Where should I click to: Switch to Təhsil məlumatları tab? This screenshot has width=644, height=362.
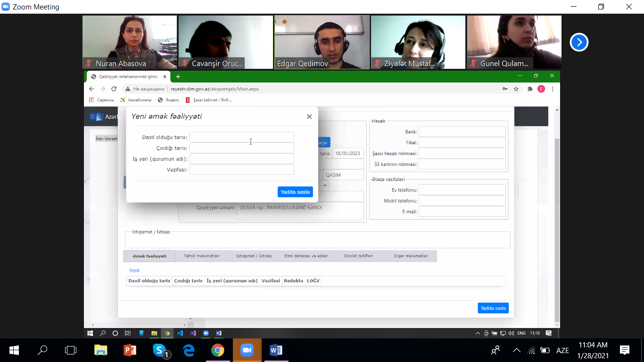[x=201, y=256]
